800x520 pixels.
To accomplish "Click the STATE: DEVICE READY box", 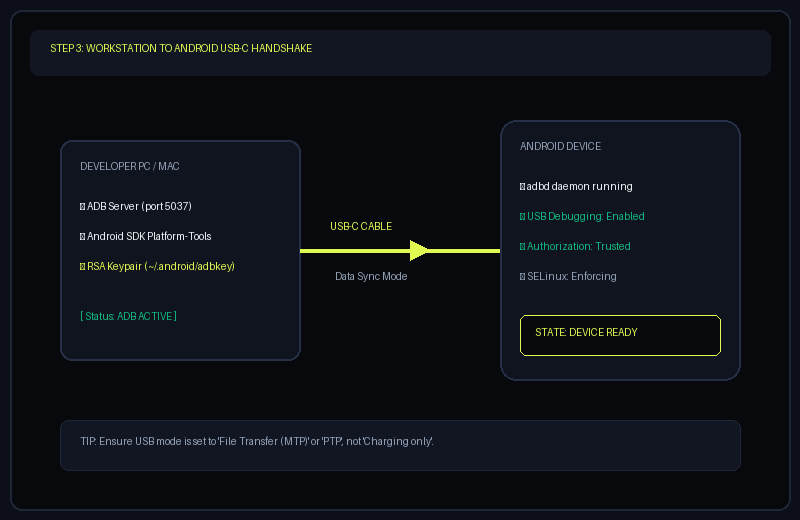I will point(620,335).
